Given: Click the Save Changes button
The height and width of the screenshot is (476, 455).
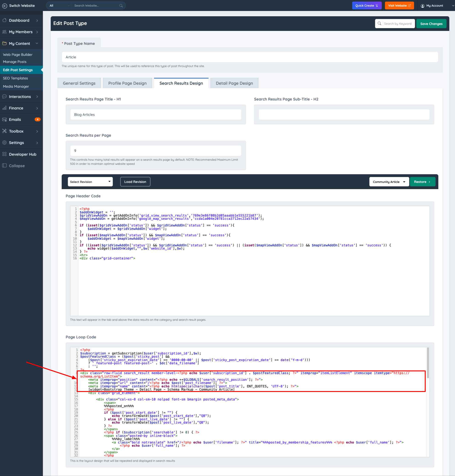Looking at the screenshot, I should (431, 24).
